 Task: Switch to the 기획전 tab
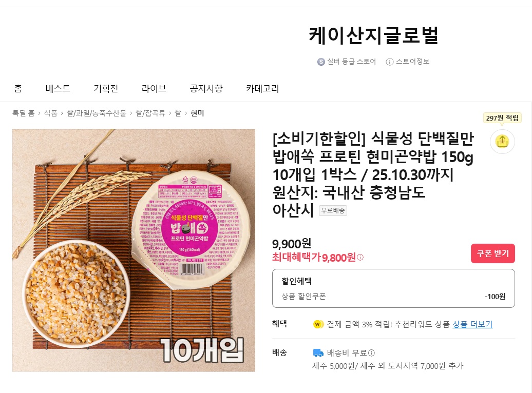pos(106,88)
